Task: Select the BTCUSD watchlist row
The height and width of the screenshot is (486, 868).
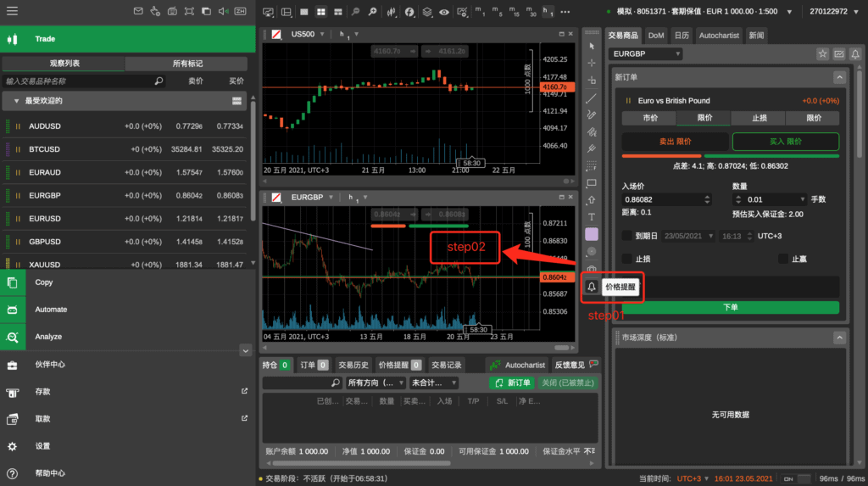Action: (125, 149)
